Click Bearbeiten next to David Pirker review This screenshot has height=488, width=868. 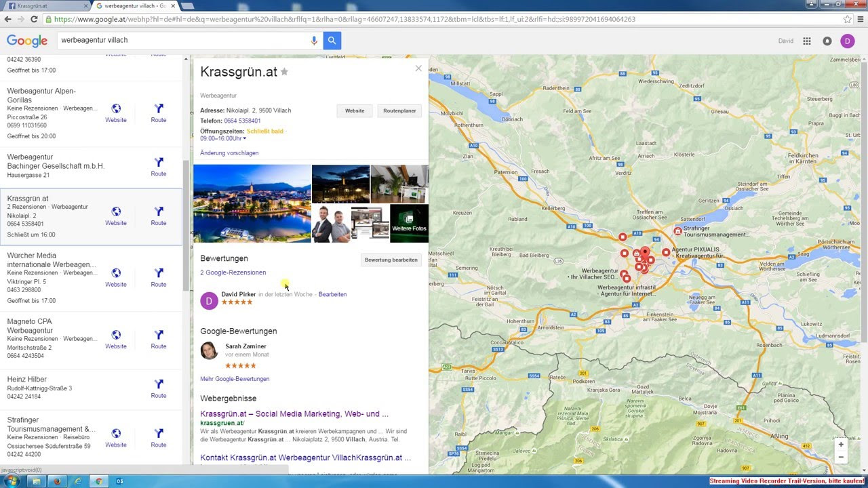coord(332,294)
